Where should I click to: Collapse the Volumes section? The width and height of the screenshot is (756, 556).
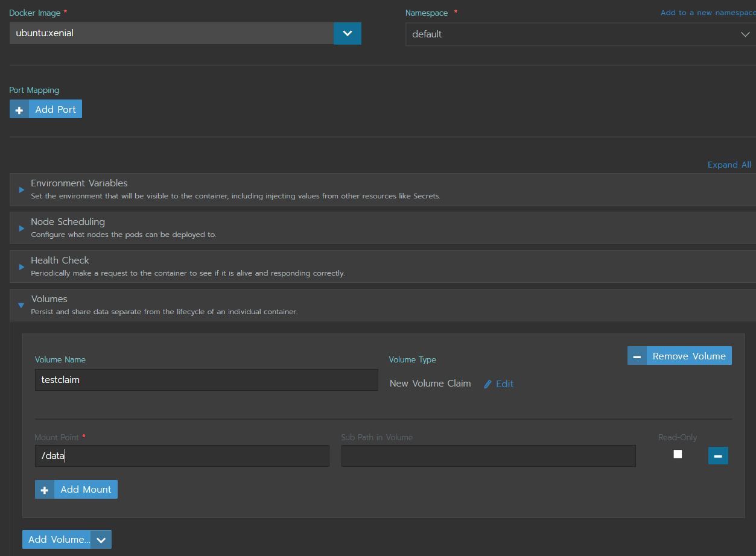[21, 305]
